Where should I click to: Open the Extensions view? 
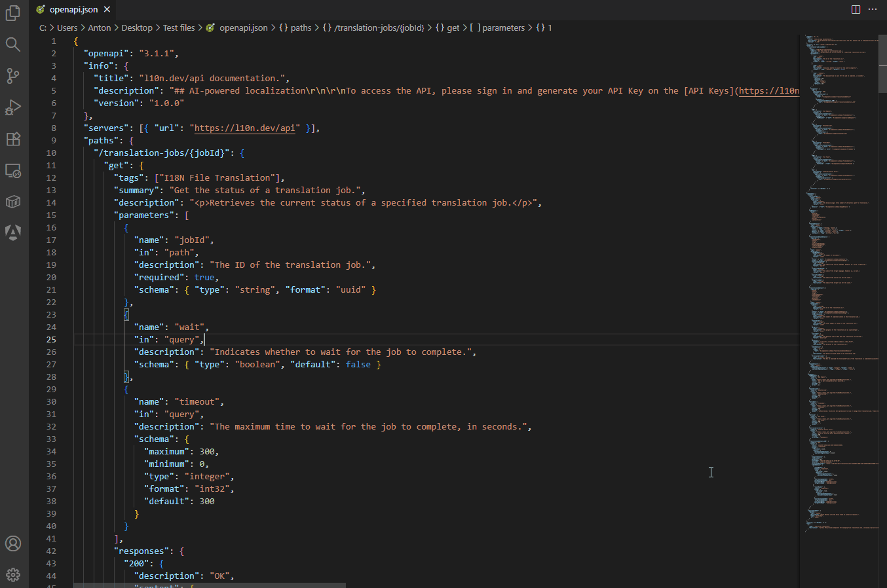(x=13, y=139)
